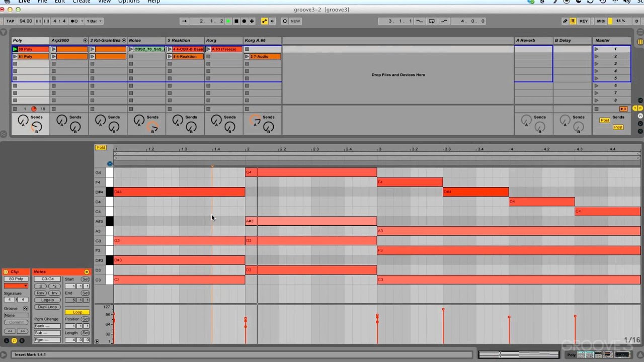Open the 1 Bar quantization menu
Image resolution: width=644 pixels, height=362 pixels.
pos(94,21)
